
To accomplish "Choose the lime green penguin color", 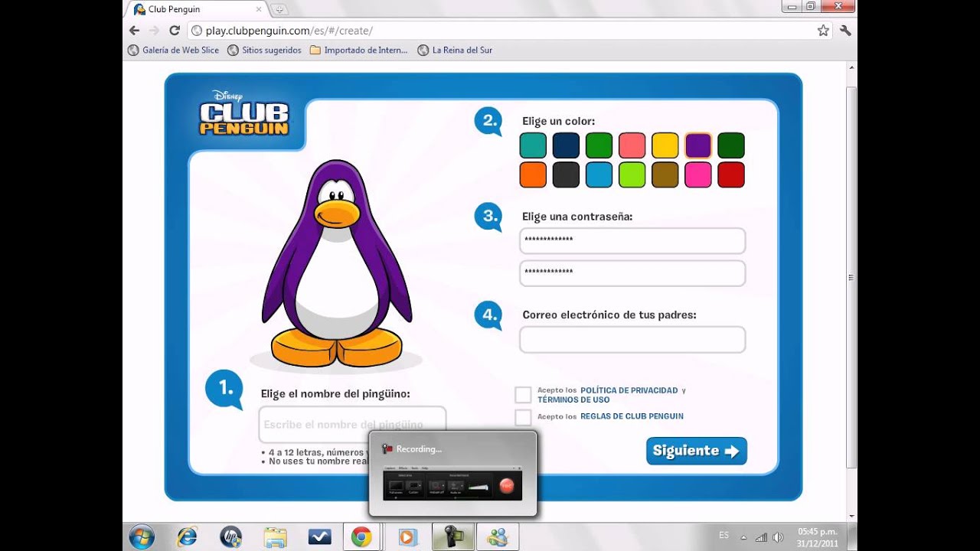I will pyautogui.click(x=632, y=174).
